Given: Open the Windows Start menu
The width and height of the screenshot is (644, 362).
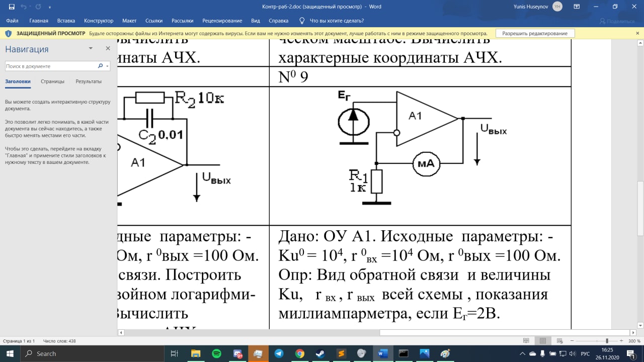Looking at the screenshot, I should pos(10,353).
